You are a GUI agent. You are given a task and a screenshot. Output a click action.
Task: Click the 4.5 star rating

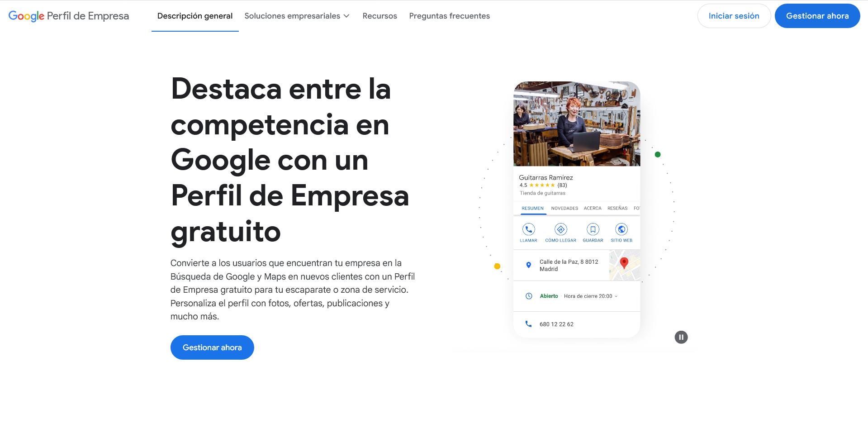pyautogui.click(x=537, y=185)
